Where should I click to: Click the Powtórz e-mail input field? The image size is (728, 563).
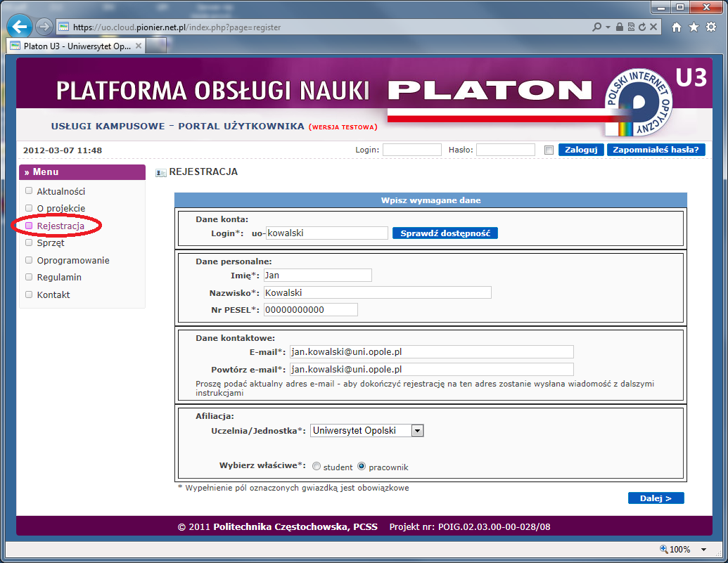point(432,370)
